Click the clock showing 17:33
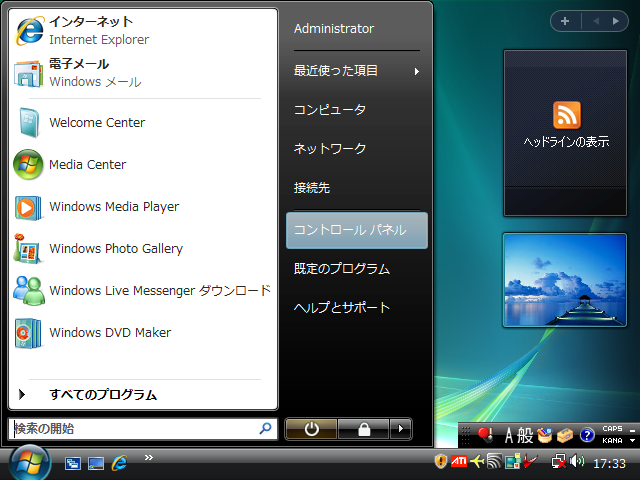Screen dimensions: 640x480 [x=609, y=464]
